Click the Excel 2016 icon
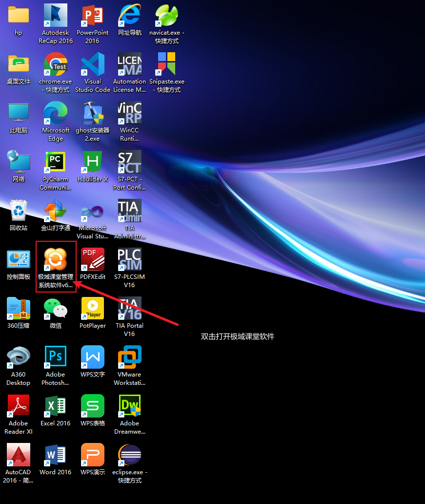The image size is (425, 504). pyautogui.click(x=56, y=406)
